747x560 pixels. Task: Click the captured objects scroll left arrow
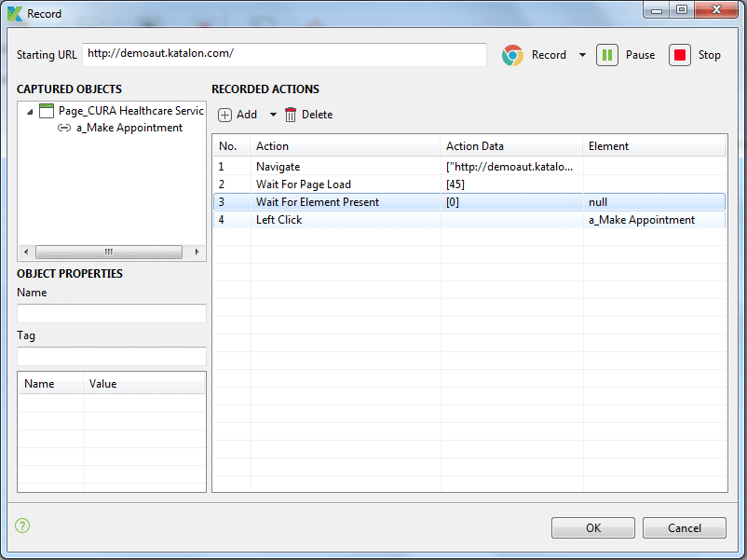[26, 252]
